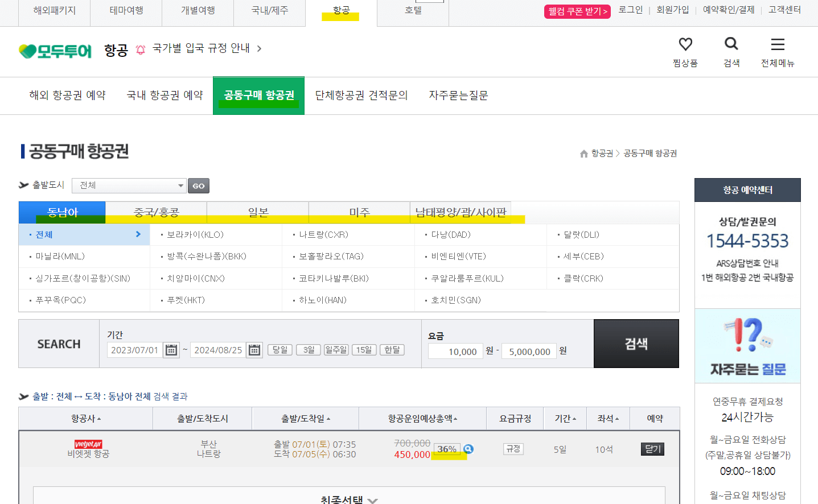Click the 웰컴 쿠폰 받기 link
Viewport: 818px width, 504px height.
[x=577, y=10]
